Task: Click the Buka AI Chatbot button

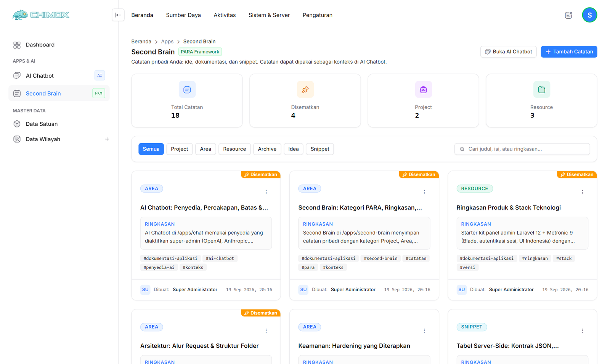Action: (x=508, y=52)
